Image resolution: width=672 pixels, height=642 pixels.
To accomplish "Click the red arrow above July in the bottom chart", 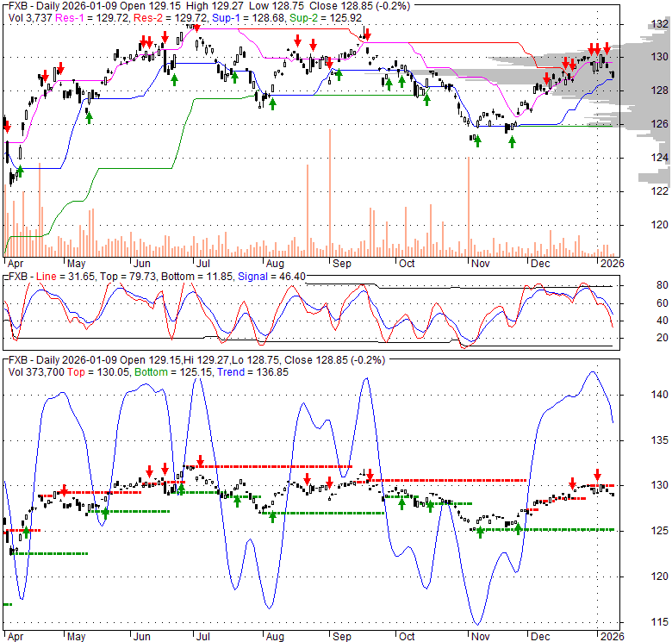I will click(x=200, y=461).
